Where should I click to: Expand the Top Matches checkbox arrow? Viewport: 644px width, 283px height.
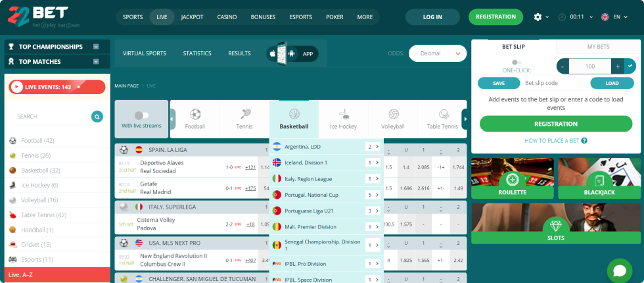(x=96, y=61)
